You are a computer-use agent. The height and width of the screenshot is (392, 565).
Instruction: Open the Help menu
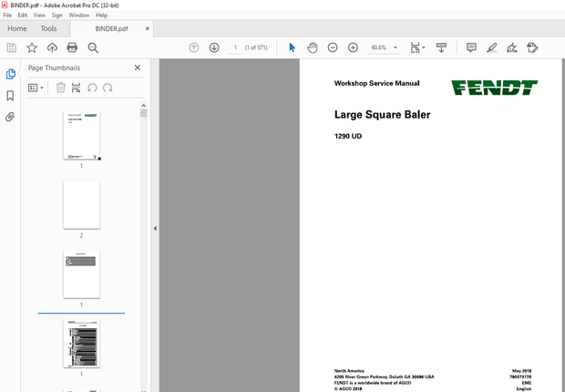[x=102, y=15]
